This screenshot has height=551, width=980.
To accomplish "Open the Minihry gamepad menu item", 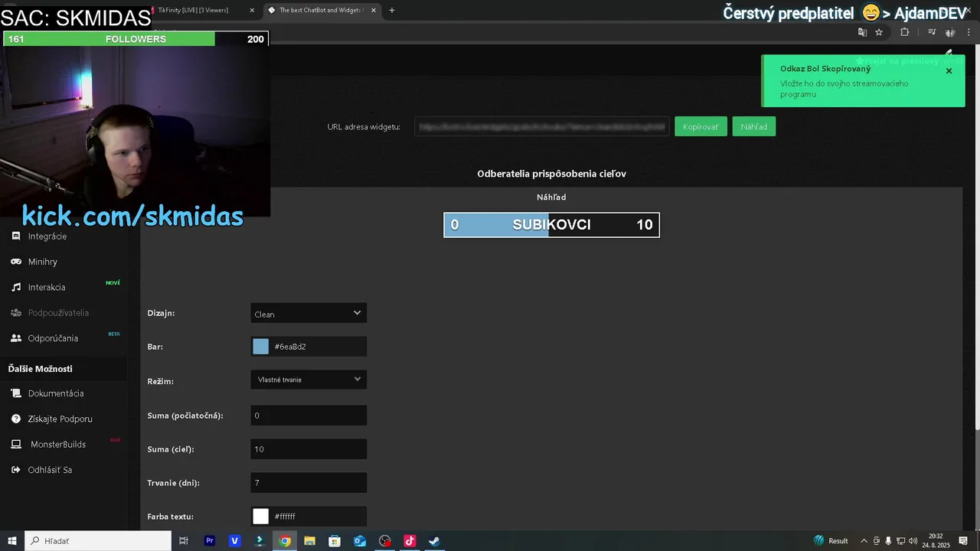I will click(43, 262).
